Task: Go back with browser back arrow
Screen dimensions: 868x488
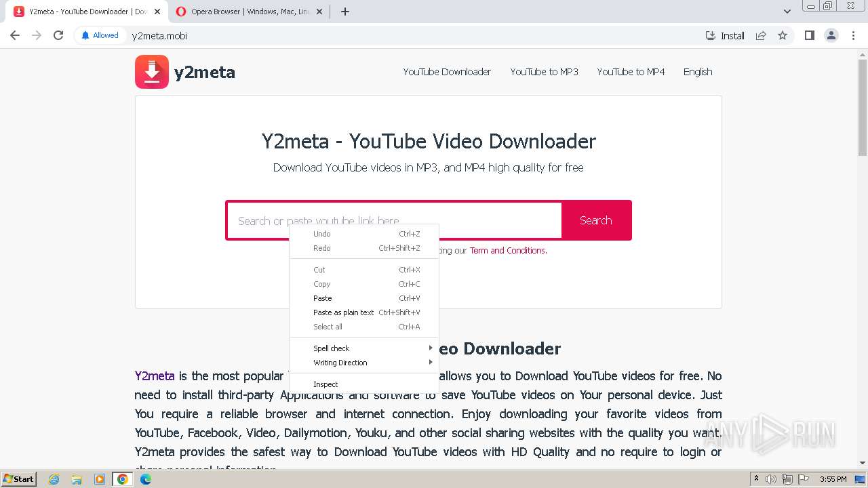Action: pos(15,35)
